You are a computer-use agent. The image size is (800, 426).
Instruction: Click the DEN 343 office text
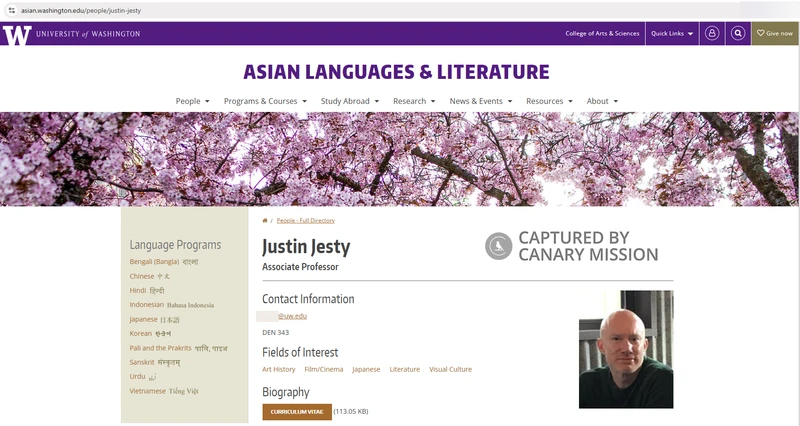[276, 333]
